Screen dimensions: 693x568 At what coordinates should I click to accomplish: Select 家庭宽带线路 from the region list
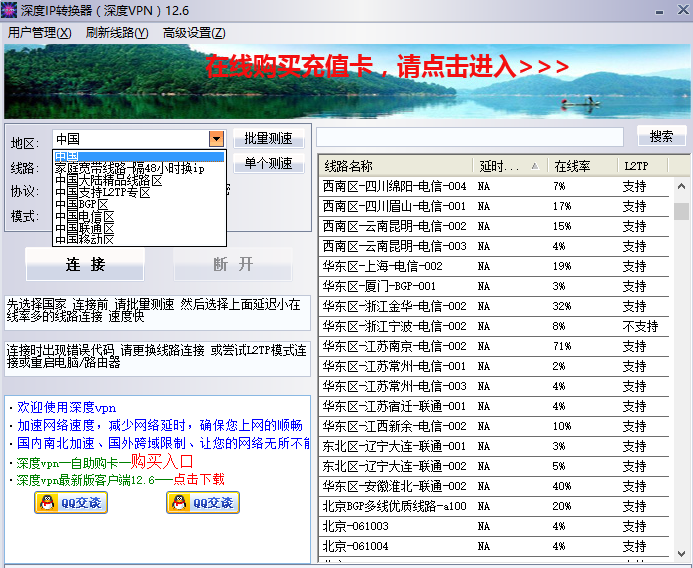130,169
